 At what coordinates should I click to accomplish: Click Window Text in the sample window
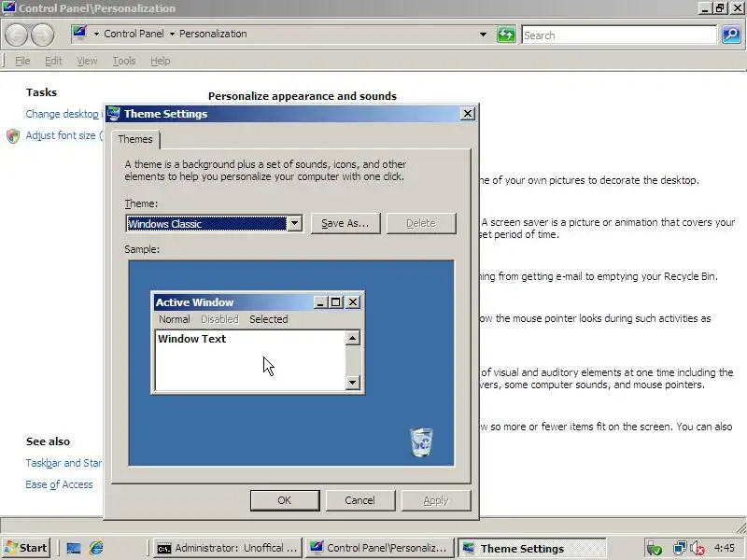coord(192,339)
